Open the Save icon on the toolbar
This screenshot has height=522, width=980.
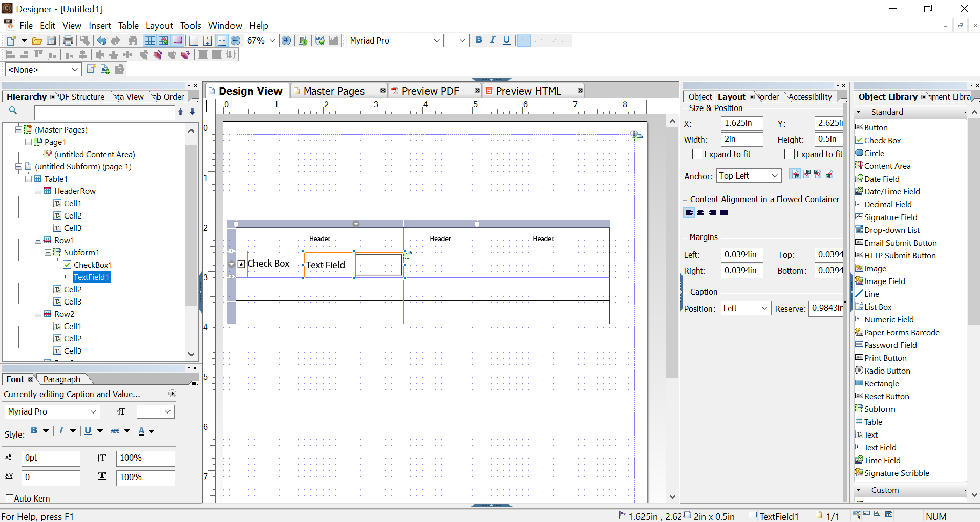pyautogui.click(x=51, y=40)
